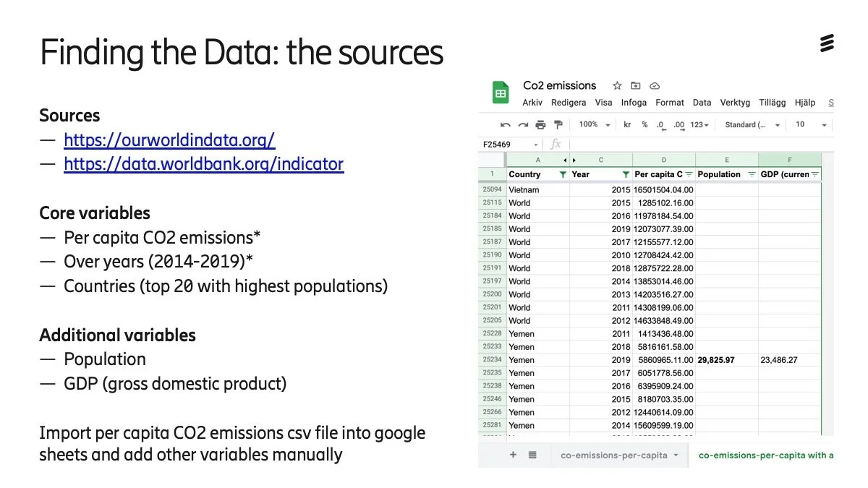Viewport: 868px width, 488px height.
Task: Open the Population column filter icon
Action: tap(752, 174)
